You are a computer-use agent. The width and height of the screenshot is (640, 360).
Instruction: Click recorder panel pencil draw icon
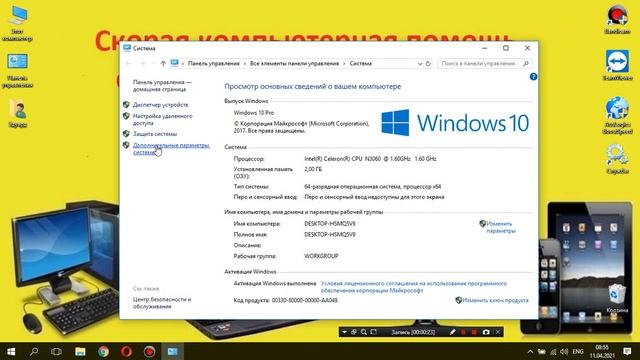click(452, 332)
